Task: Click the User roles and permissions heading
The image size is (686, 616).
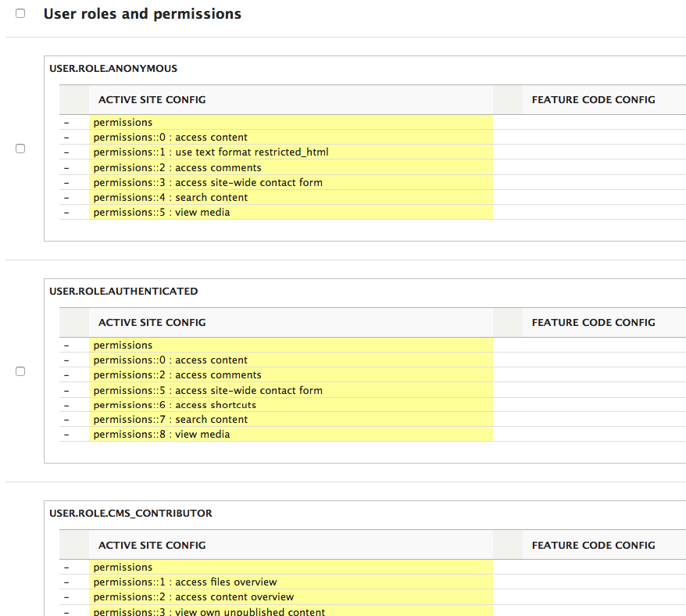Action: (143, 13)
